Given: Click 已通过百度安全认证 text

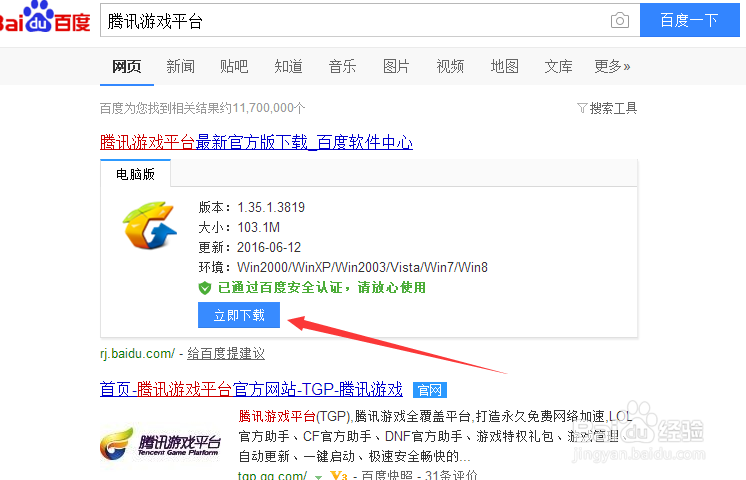Looking at the screenshot, I should click(x=322, y=287).
